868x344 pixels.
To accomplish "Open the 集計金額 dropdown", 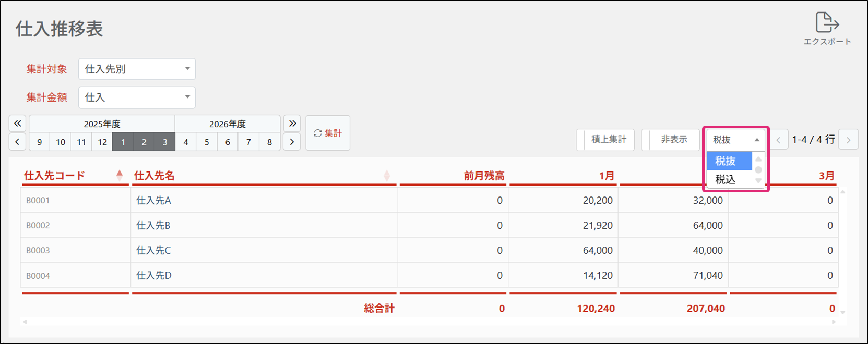I will coord(137,97).
